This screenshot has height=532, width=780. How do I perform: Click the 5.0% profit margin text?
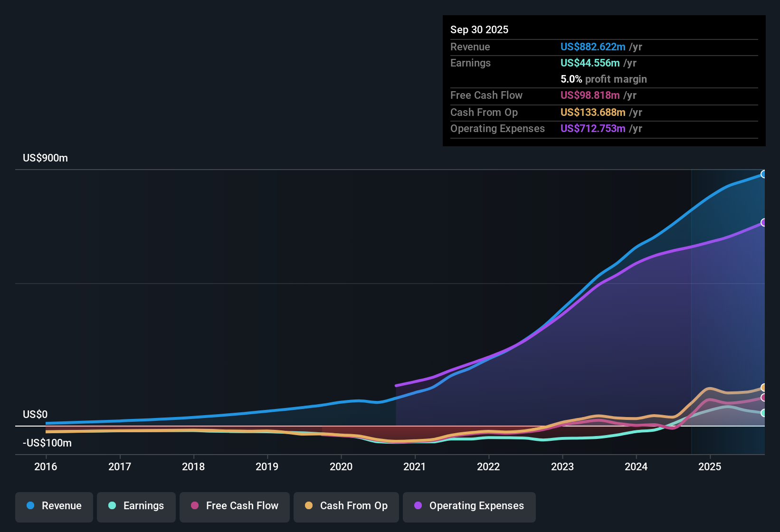point(603,79)
